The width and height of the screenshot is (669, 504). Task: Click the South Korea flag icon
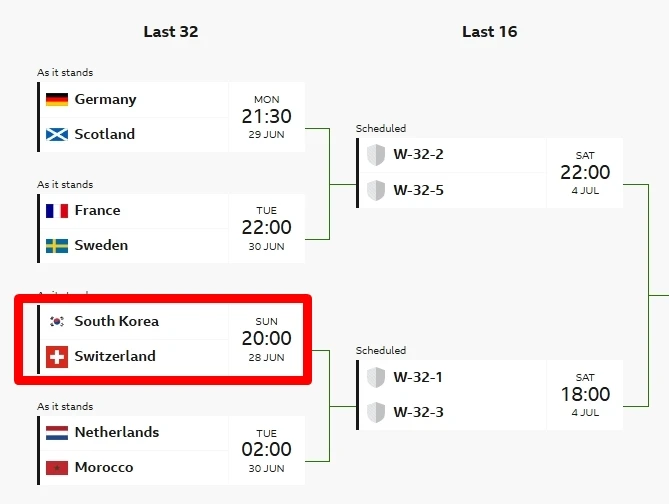click(x=57, y=321)
